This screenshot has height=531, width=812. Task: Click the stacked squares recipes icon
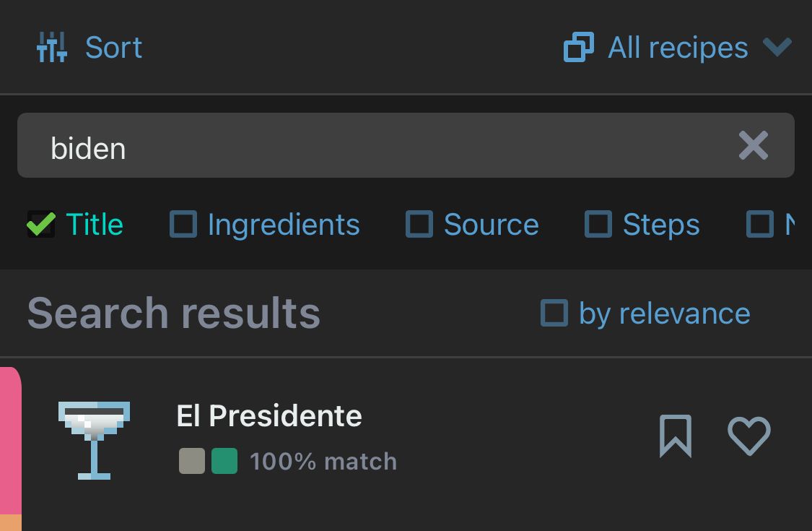(x=579, y=48)
